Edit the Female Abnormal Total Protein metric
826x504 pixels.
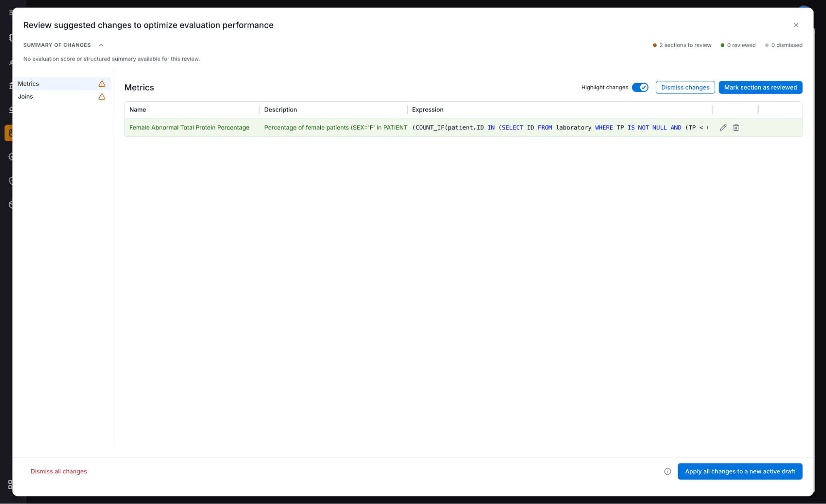(x=723, y=128)
